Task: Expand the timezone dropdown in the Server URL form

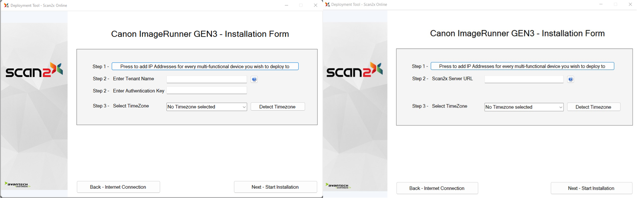Action: click(524, 107)
